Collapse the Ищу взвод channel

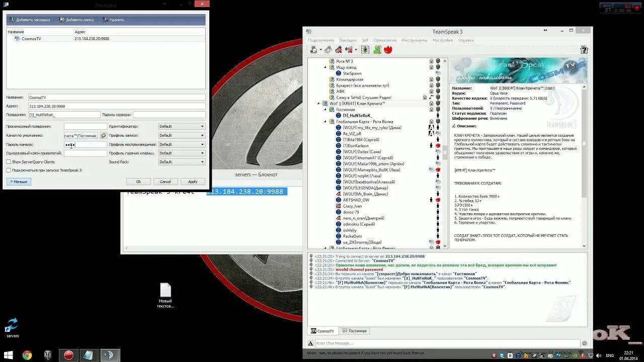[x=325, y=67]
